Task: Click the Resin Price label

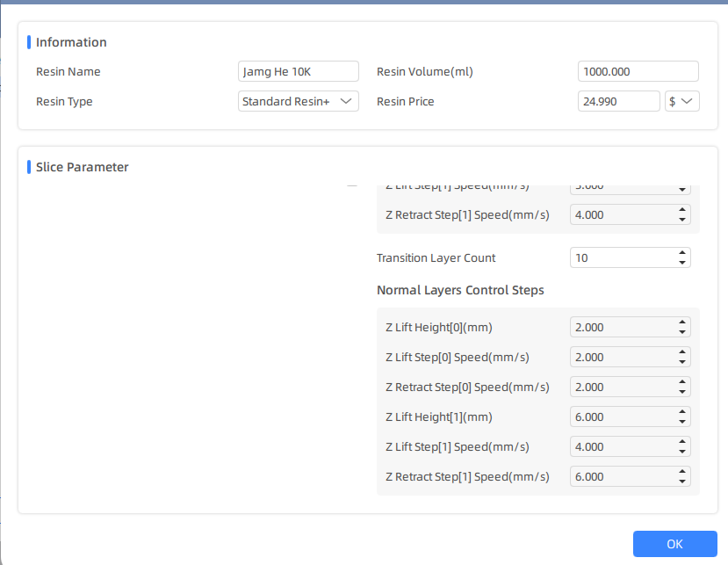Action: (406, 101)
